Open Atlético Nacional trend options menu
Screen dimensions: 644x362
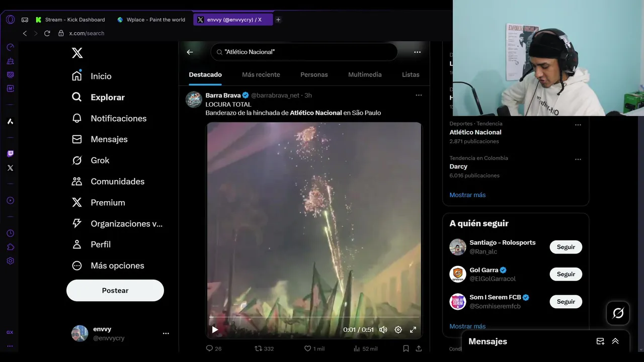(578, 125)
